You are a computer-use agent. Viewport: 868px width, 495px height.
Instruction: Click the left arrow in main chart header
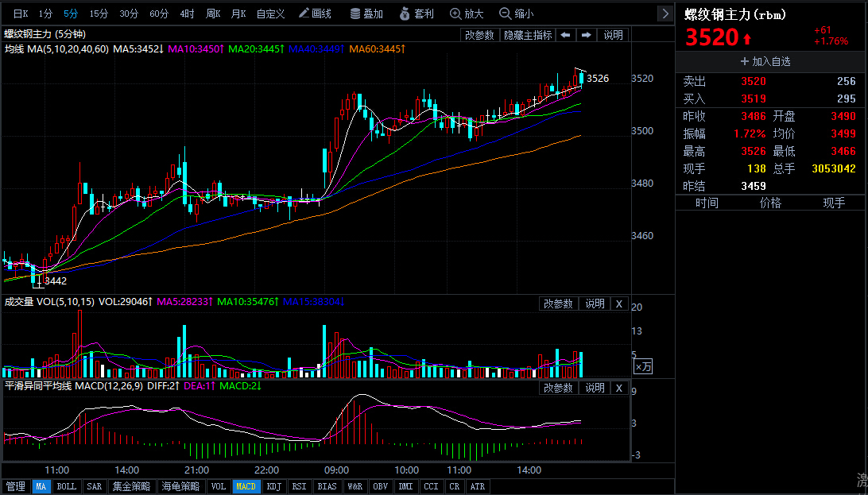pyautogui.click(x=565, y=35)
